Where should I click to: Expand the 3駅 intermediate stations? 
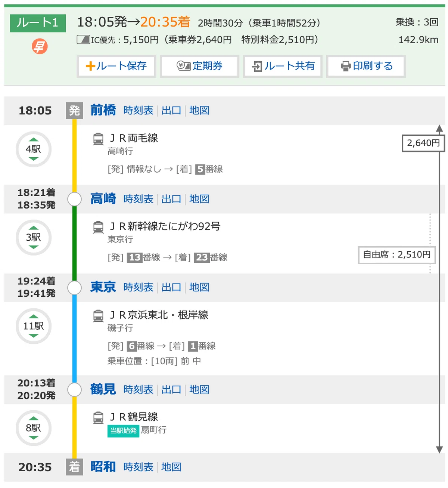34,237
